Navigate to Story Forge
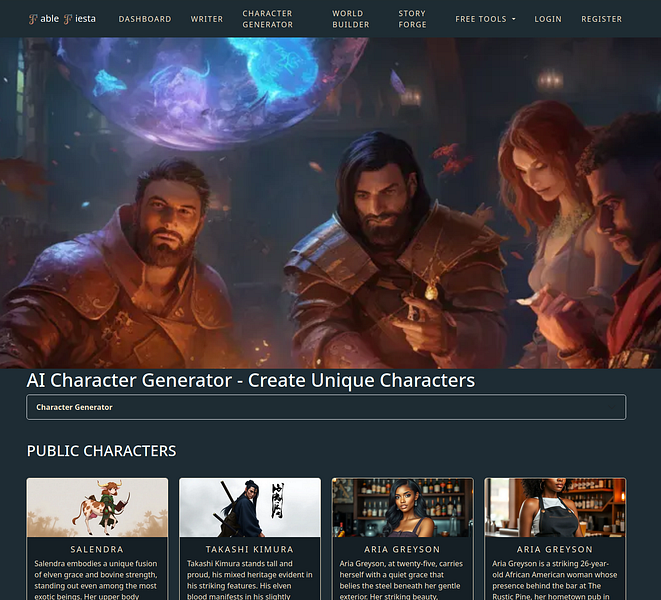Viewport: 661px width, 600px height. click(x=412, y=19)
